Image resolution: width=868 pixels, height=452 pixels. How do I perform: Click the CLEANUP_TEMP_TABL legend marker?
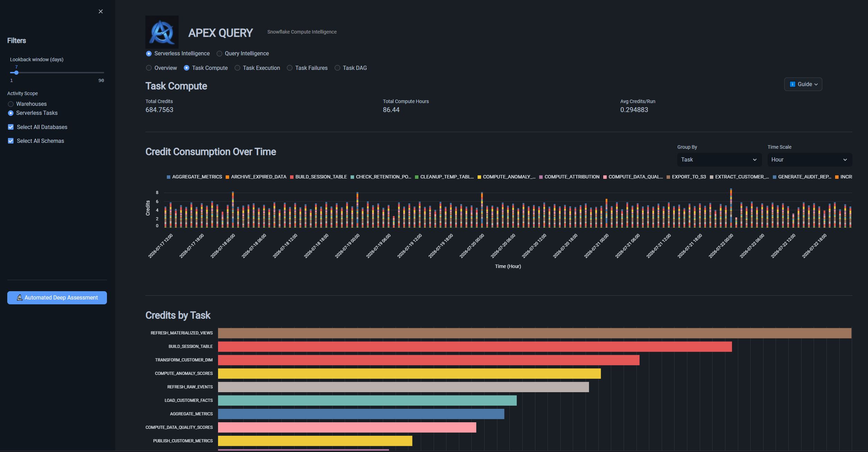417,177
